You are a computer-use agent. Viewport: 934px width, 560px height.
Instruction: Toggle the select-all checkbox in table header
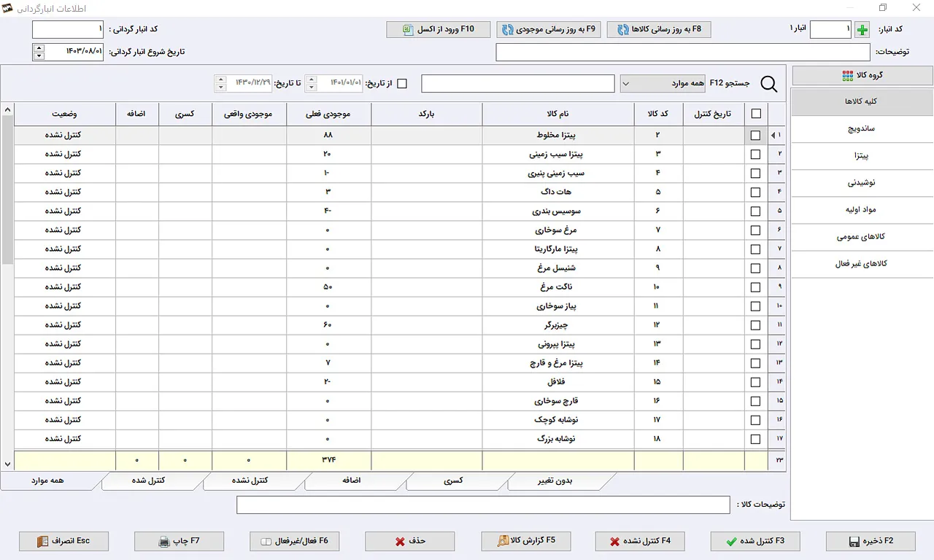755,114
